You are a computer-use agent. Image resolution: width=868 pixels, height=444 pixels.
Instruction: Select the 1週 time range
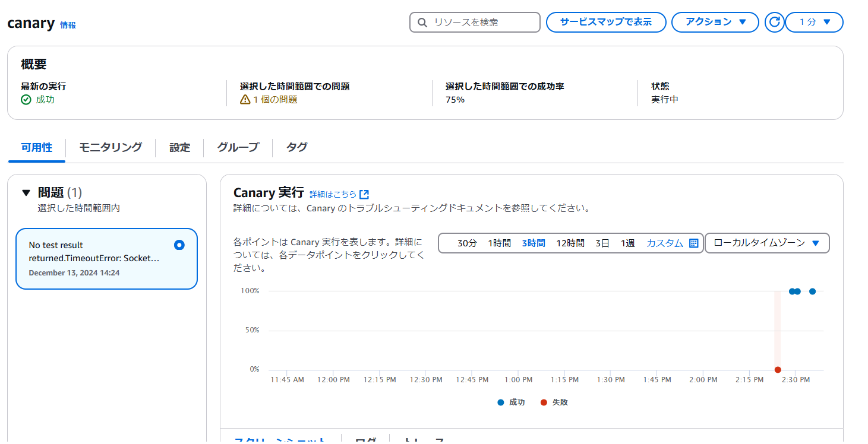(x=627, y=243)
